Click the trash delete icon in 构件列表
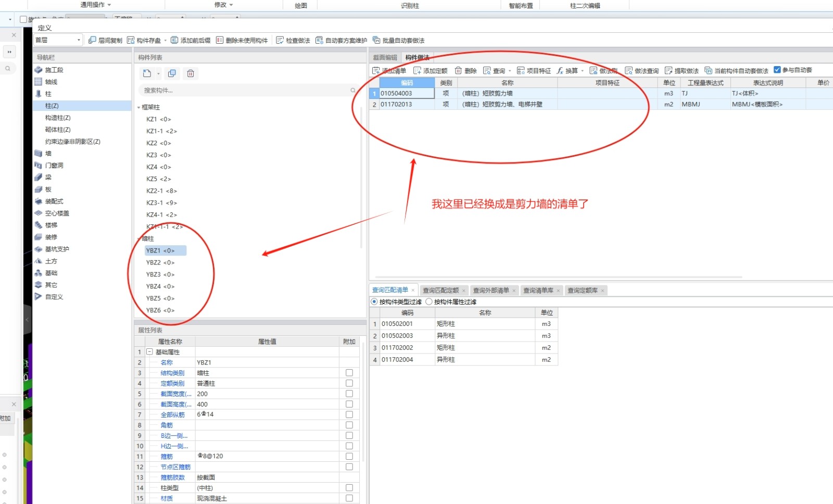This screenshot has height=504, width=833. (x=191, y=73)
